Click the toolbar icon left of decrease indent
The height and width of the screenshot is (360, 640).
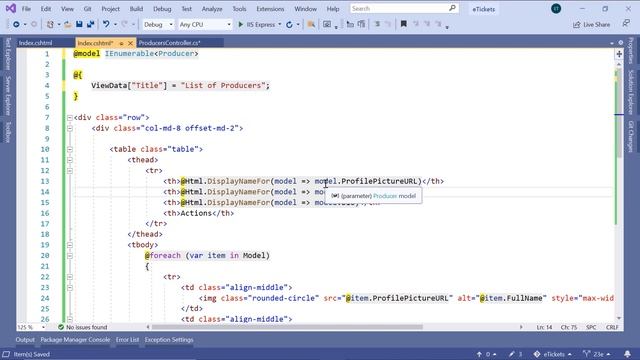tap(327, 24)
